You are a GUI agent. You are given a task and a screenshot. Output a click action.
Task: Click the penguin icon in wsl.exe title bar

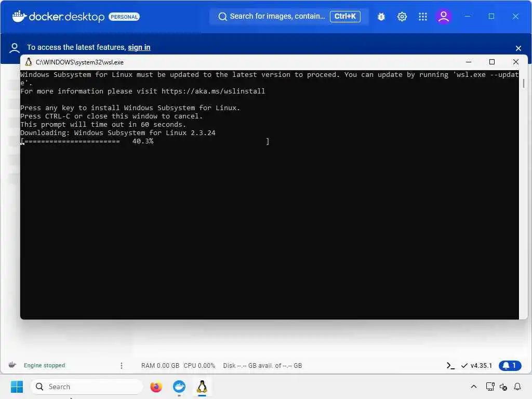click(x=29, y=62)
